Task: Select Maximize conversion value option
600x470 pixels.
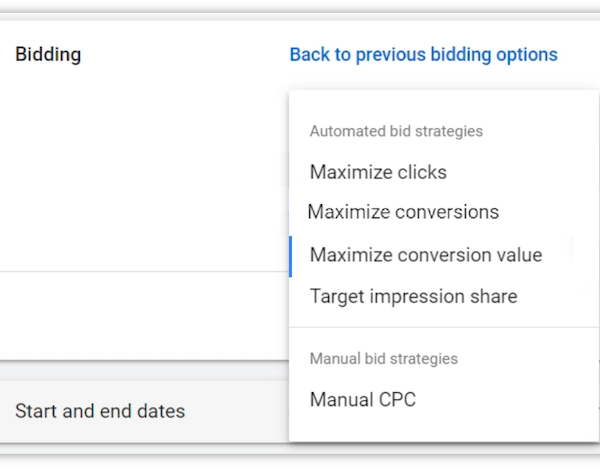Action: click(x=425, y=255)
